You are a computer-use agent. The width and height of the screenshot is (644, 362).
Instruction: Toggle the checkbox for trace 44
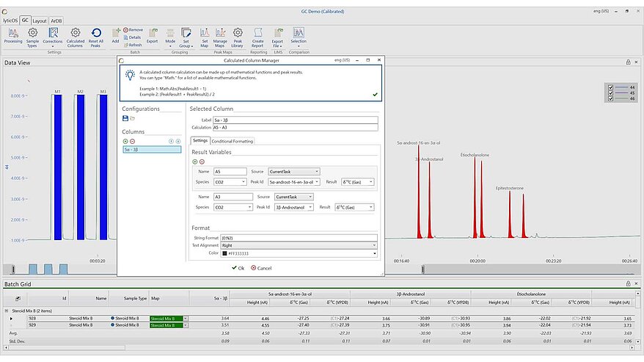[610, 87]
